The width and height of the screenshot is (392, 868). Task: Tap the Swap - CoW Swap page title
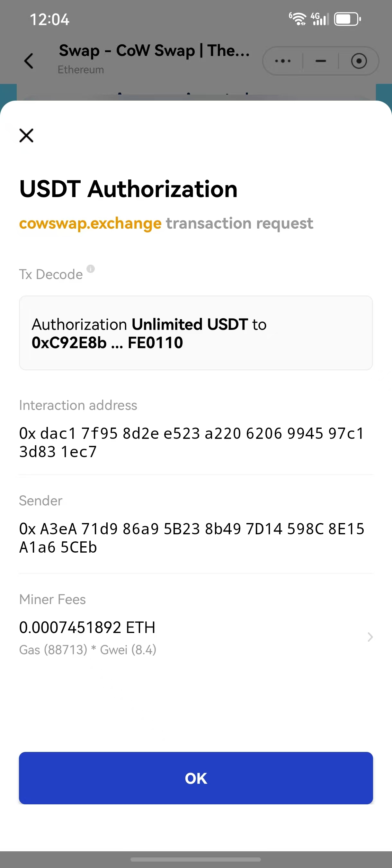[x=154, y=50]
